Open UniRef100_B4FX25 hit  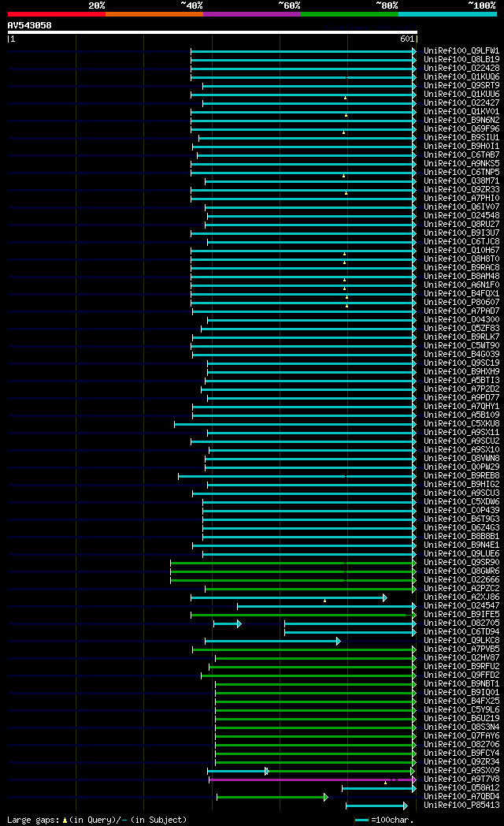click(x=461, y=701)
